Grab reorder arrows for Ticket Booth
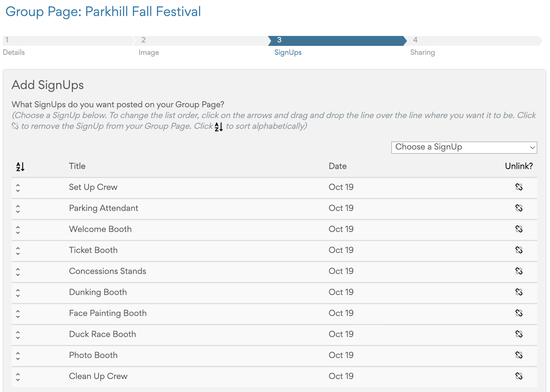This screenshot has height=392, width=550. tap(18, 251)
